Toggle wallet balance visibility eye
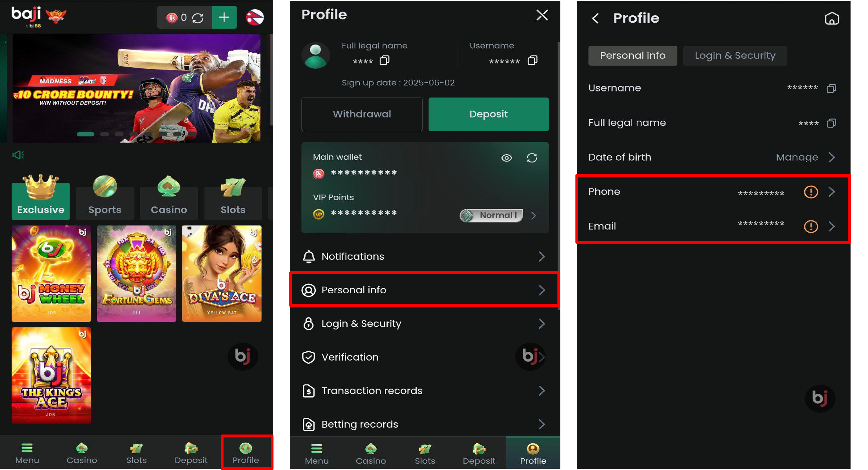 tap(506, 158)
